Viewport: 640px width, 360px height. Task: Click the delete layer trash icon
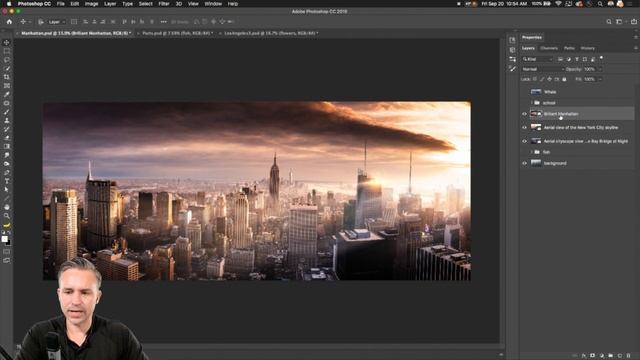[x=629, y=356]
